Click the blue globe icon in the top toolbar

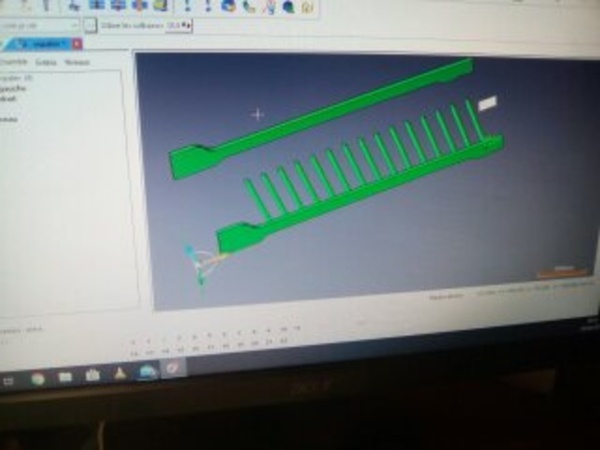(228, 5)
